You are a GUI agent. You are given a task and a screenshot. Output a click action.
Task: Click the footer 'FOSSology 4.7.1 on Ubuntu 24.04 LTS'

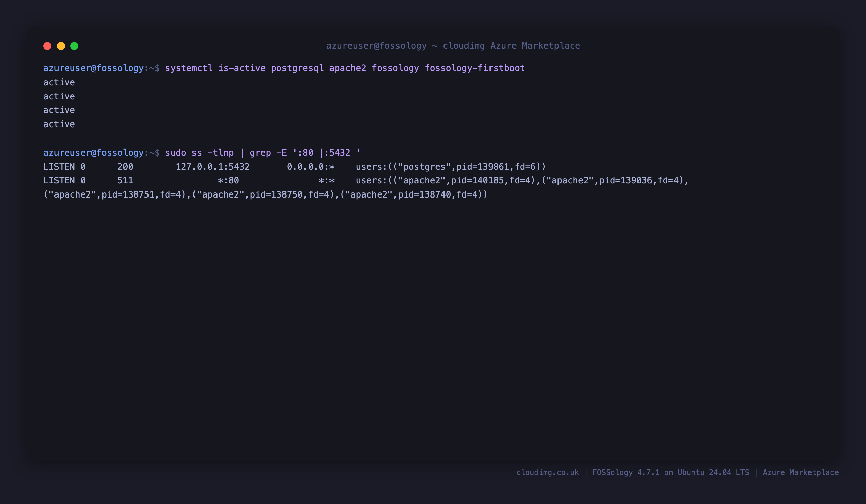point(671,473)
